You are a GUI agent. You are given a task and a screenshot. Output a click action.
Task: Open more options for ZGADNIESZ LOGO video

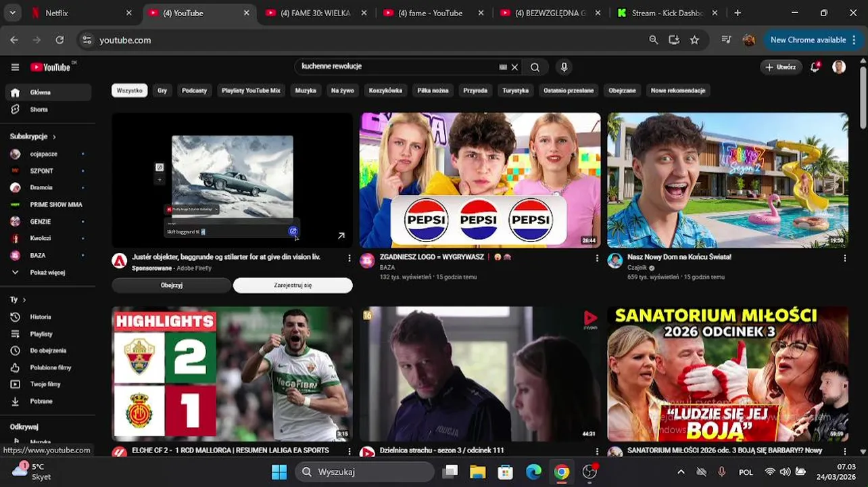coord(597,258)
